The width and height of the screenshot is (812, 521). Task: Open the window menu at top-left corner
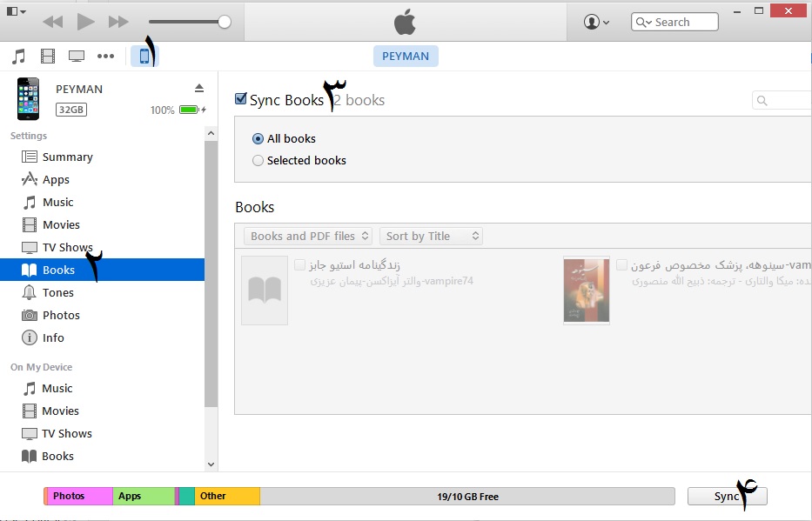point(16,10)
